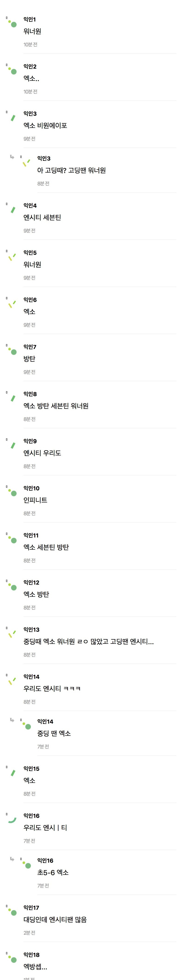Click the 2분 전 timestamp under 익인17's comment
This screenshot has width=181, height=980.
coord(29,933)
